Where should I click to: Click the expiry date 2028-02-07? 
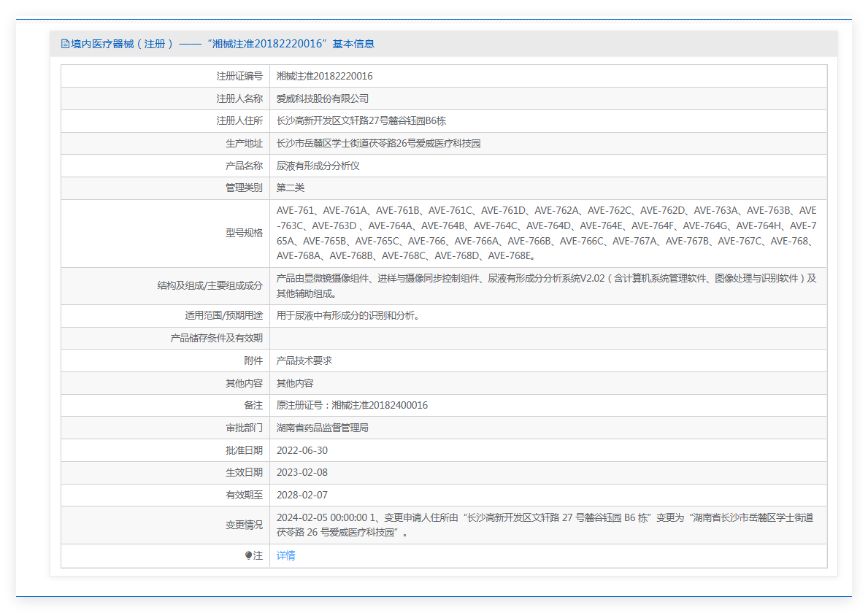point(302,495)
